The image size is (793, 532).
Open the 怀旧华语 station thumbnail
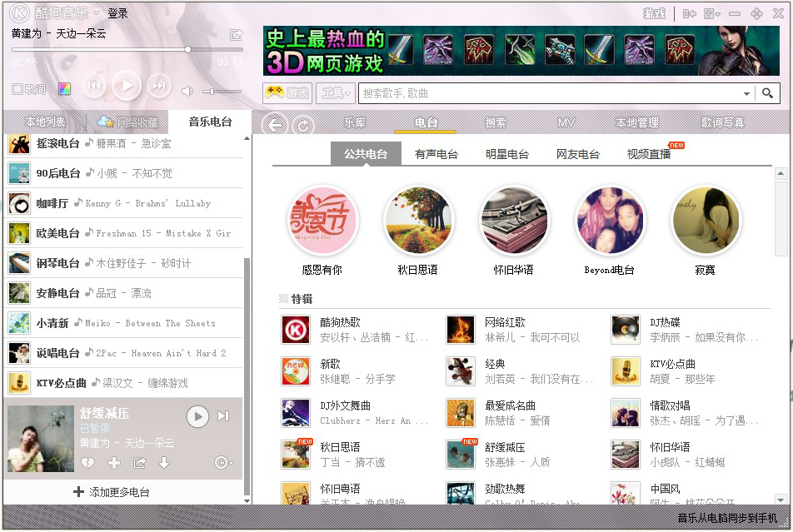(x=514, y=221)
